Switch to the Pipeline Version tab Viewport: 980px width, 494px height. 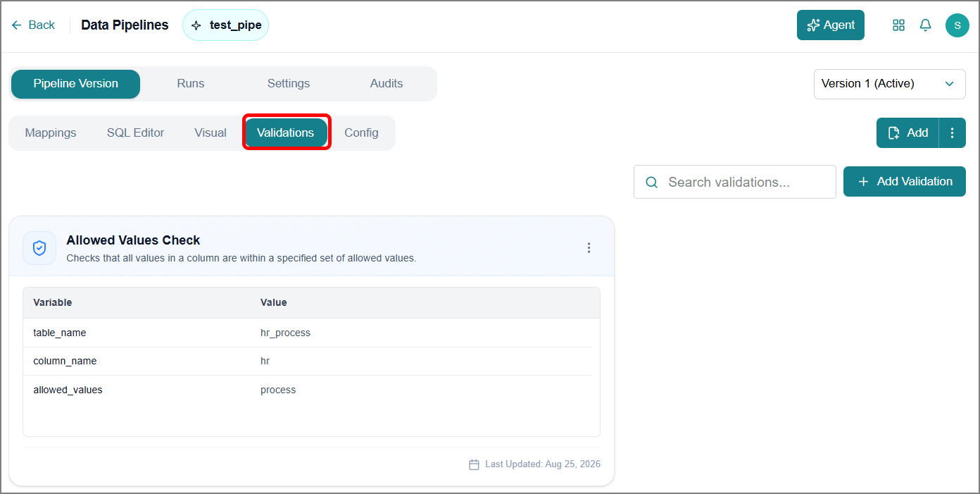pyautogui.click(x=76, y=84)
